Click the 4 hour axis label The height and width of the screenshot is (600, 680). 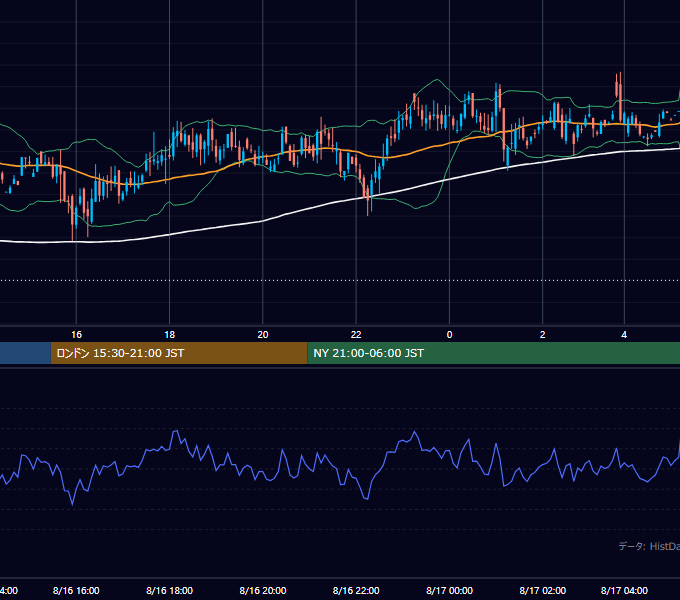(624, 335)
